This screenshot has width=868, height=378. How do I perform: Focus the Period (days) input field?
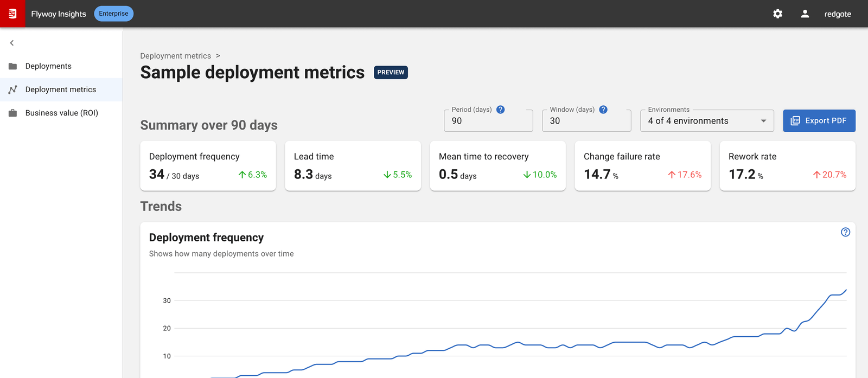488,120
